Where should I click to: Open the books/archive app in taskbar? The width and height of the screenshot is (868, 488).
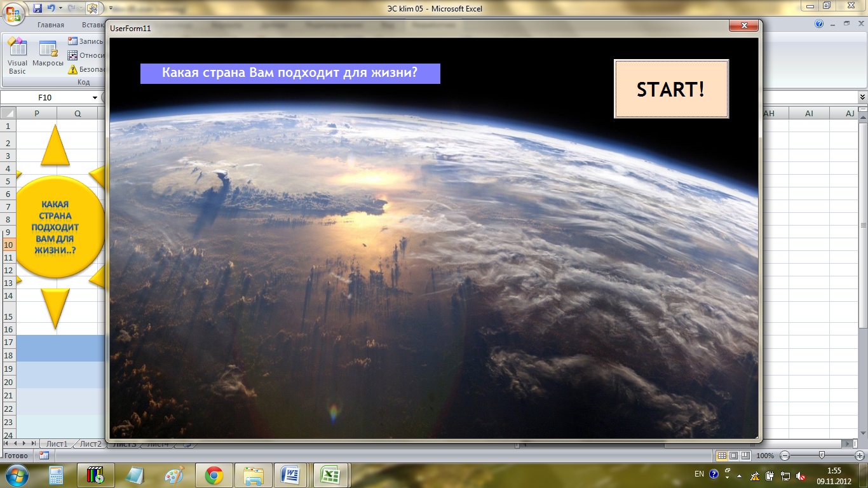click(x=95, y=475)
